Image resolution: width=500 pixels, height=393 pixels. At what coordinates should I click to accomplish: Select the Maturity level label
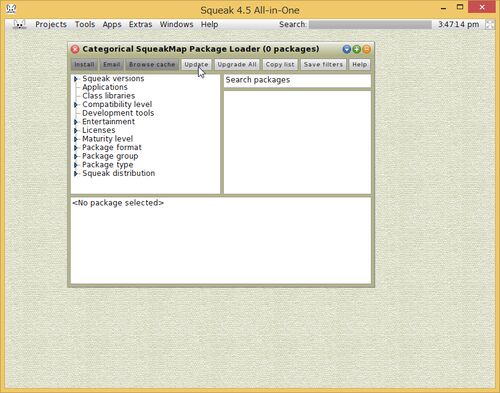click(x=107, y=139)
